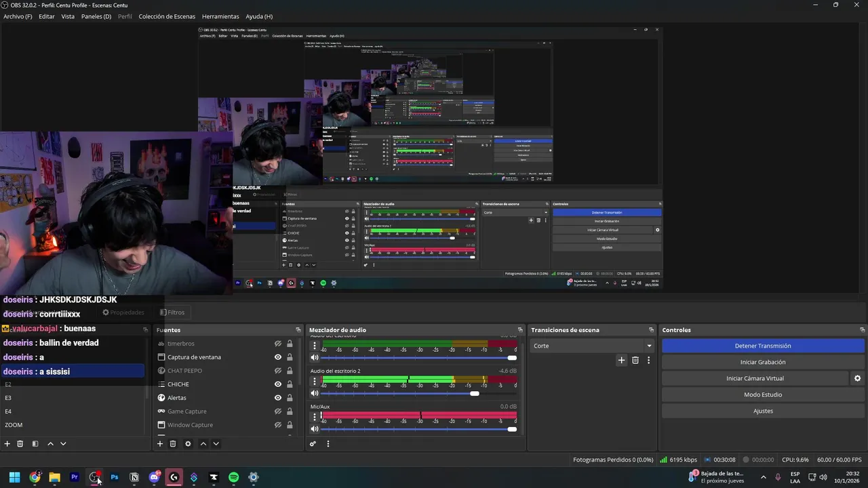Pop out the Fuentes dock icon
Viewport: 868px width, 488px height.
tap(298, 330)
